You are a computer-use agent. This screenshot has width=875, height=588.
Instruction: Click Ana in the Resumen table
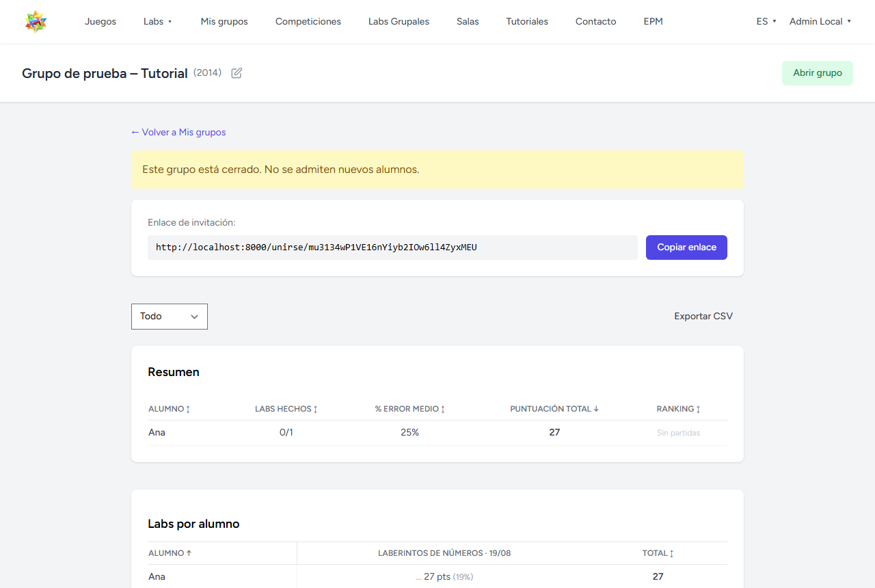157,433
